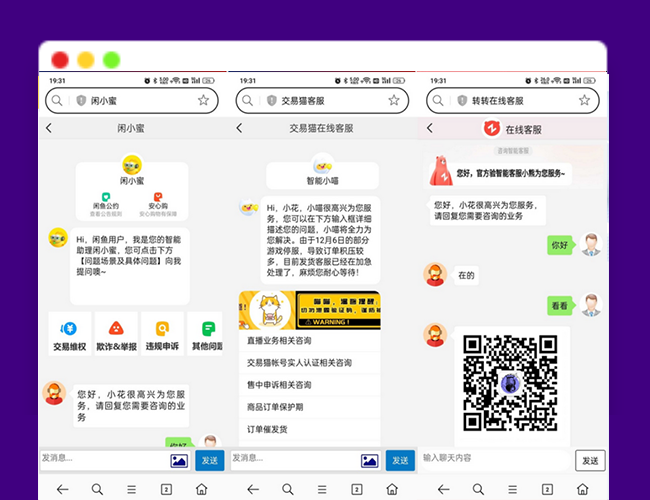Open 订单催发货 option

click(310, 430)
